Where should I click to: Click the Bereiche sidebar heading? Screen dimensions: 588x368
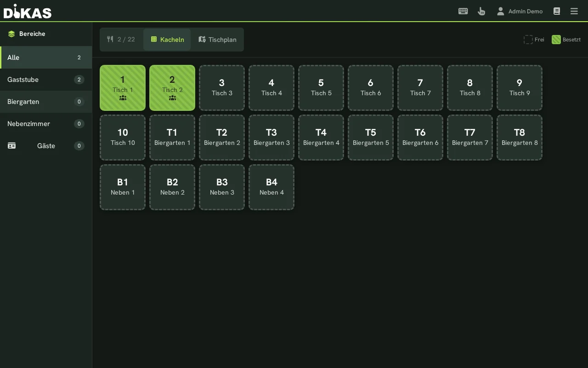(32, 34)
